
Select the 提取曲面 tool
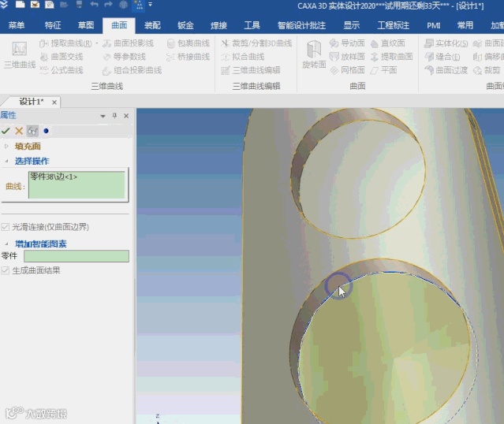391,57
